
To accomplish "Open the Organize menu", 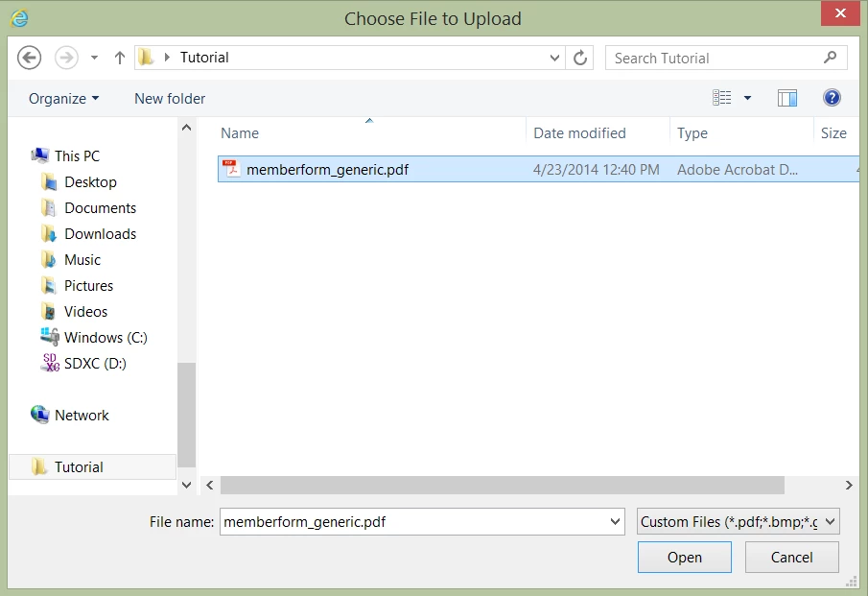I will [x=63, y=99].
